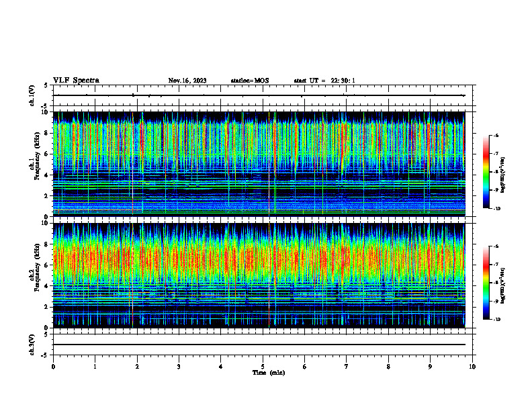Click time axis tick label "6"
Viewport: 532px width, 411px height.
(x=305, y=367)
